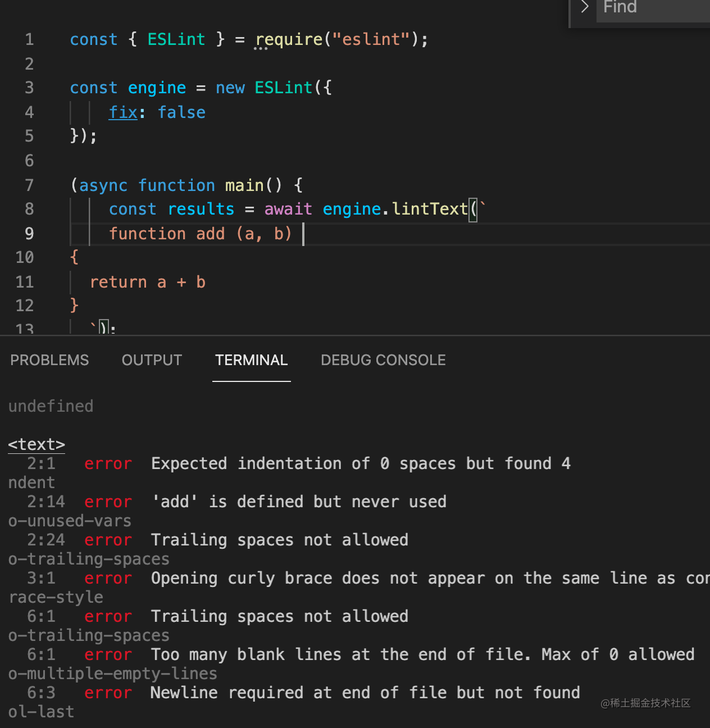Show the DEBUG CONSOLE tab

coord(383,360)
